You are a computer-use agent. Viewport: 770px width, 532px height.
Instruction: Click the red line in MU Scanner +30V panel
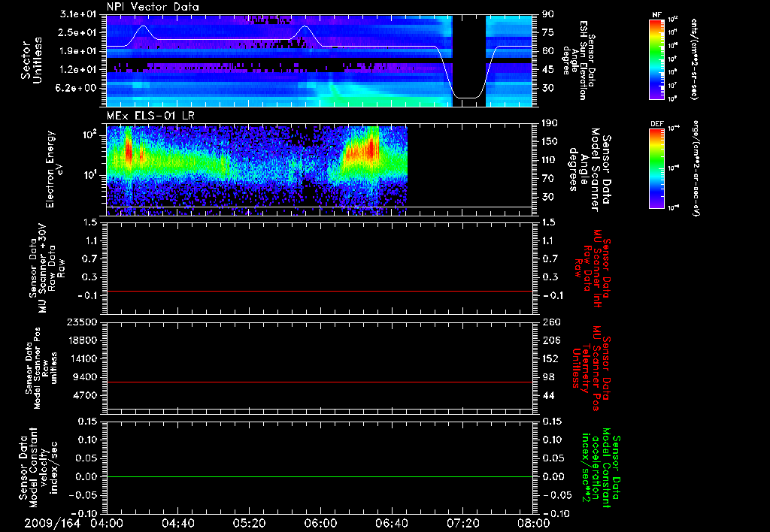point(319,291)
